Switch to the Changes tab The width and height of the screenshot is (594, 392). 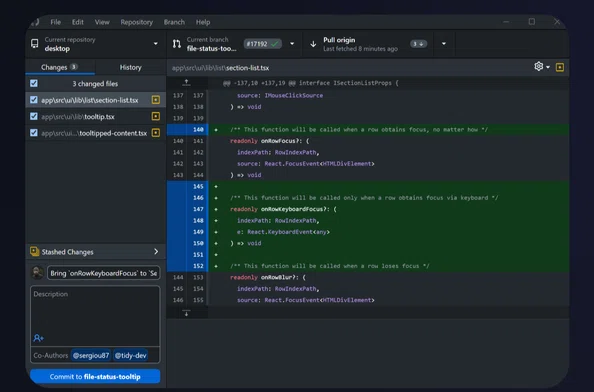[x=60, y=67]
